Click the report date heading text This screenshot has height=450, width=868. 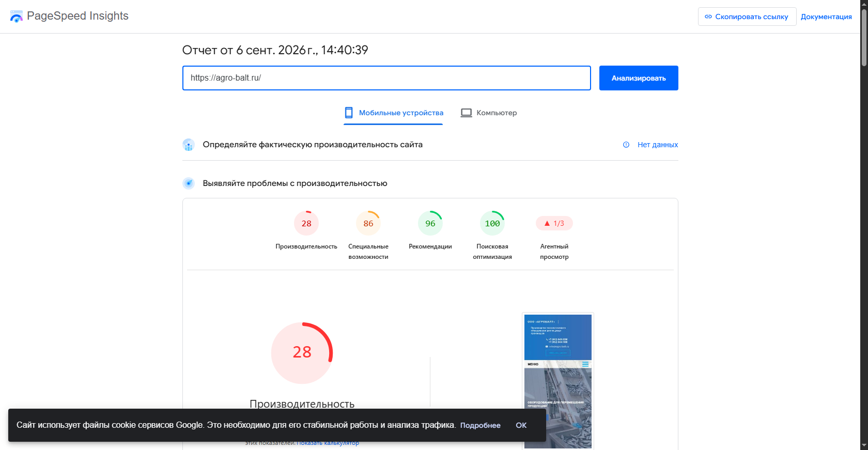275,50
